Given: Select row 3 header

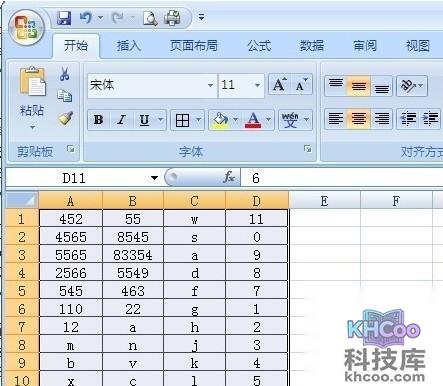Looking at the screenshot, I should [x=22, y=255].
